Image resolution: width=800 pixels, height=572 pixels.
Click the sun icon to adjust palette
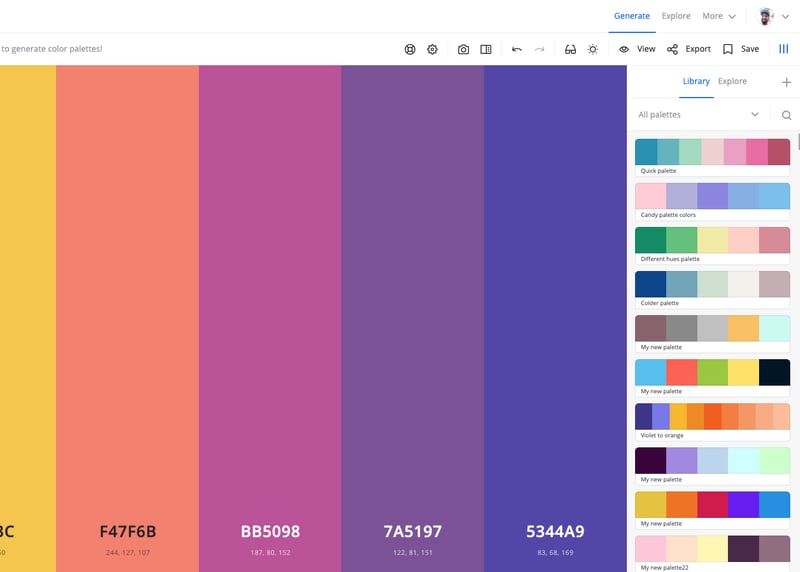tap(593, 49)
